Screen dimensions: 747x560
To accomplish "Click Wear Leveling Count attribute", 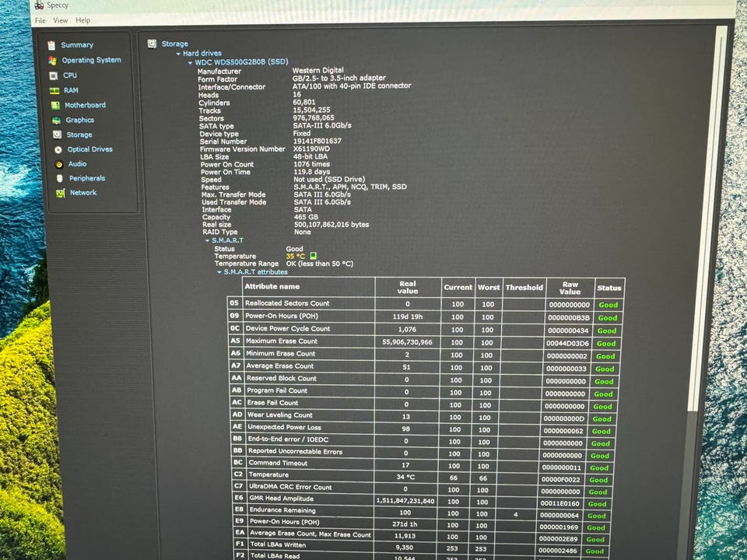I will click(x=280, y=415).
